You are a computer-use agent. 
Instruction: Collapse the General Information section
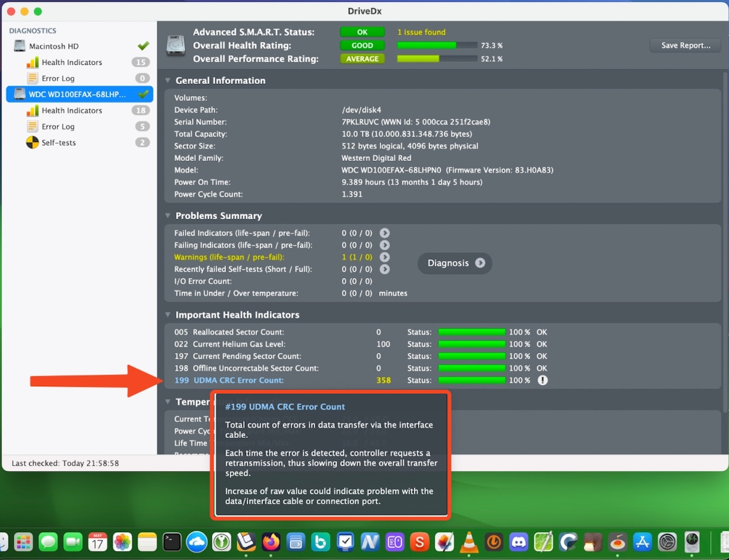tap(168, 80)
